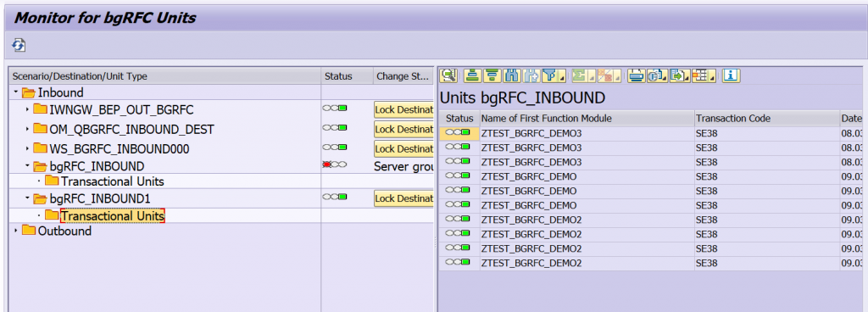The image size is (868, 312).
Task: Select the IWNGW_BEP_OUT_BGRFC row label
Action: (121, 109)
